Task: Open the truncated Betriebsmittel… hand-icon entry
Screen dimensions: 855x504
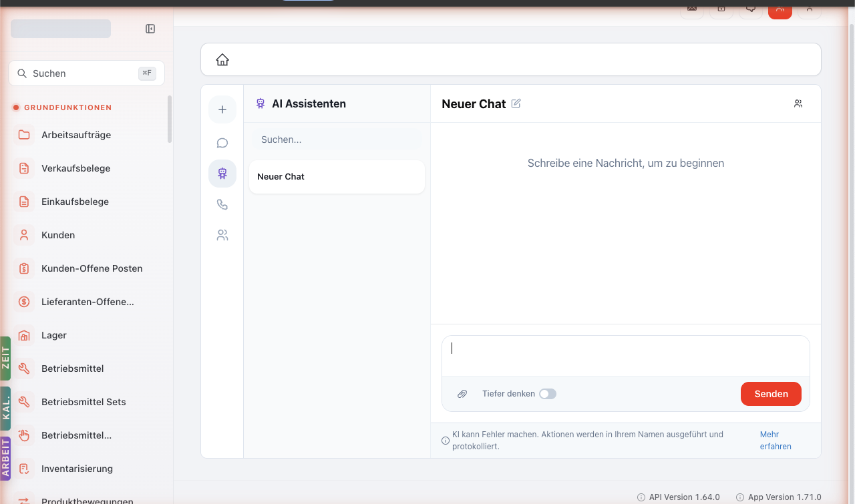Action: click(x=76, y=435)
